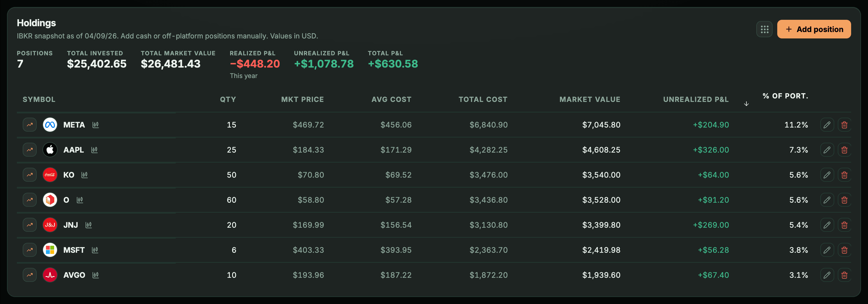Delete the JNJ position

click(844, 225)
